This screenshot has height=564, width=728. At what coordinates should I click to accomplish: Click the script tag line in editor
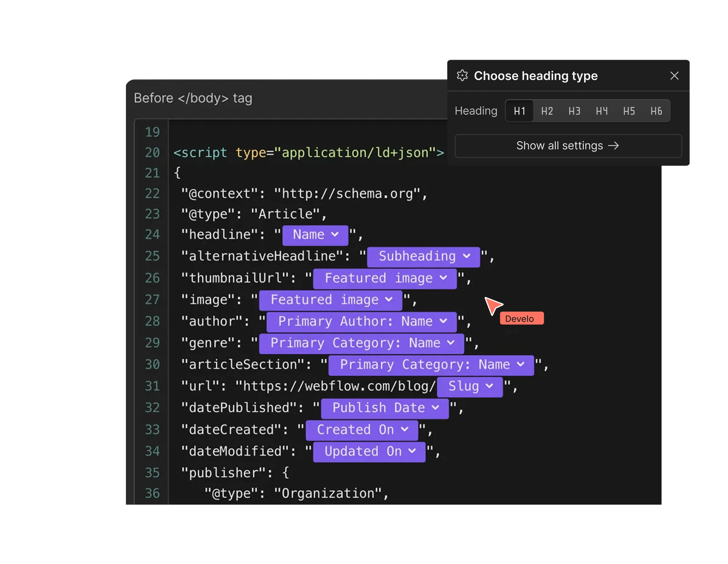point(308,153)
